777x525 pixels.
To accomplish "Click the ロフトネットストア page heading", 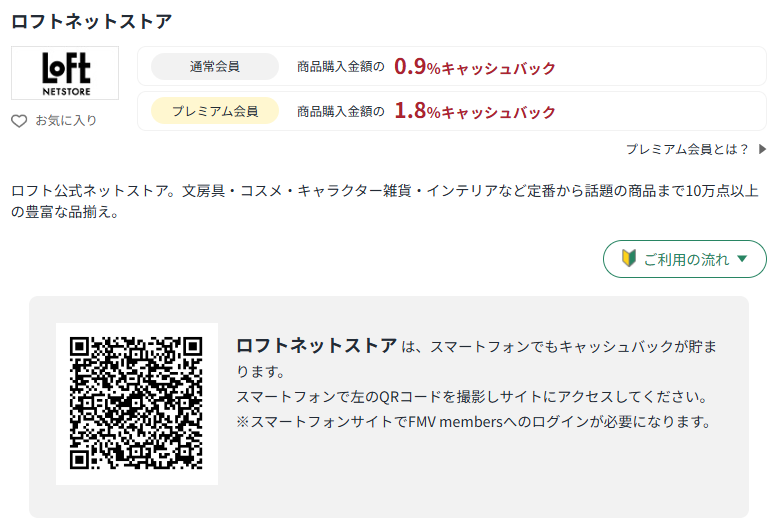I will click(92, 22).
